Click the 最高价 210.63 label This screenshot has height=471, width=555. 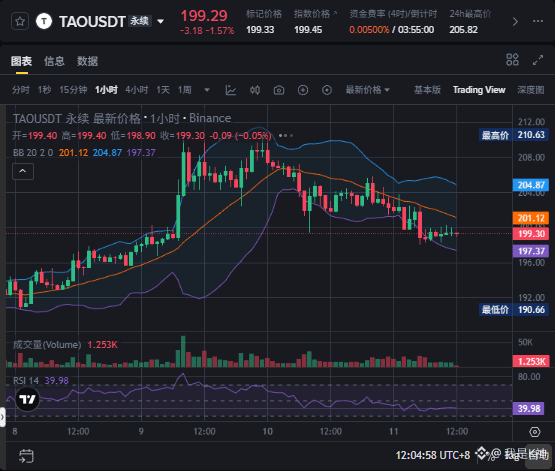pos(514,135)
